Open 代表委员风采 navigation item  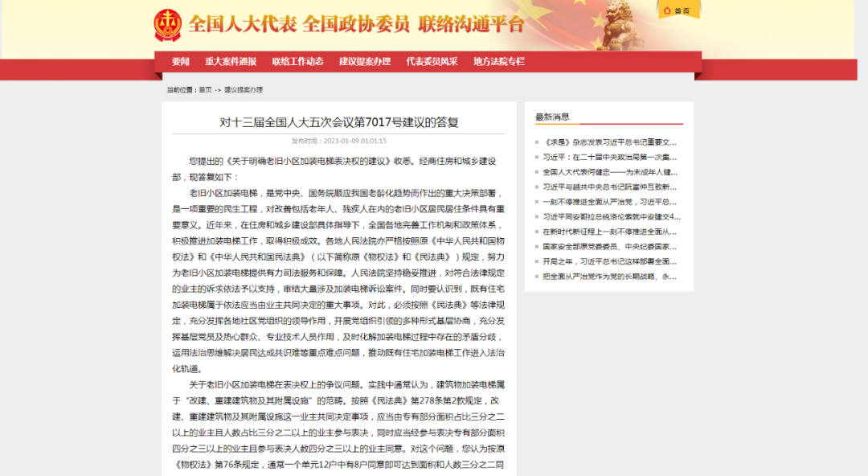[432, 62]
